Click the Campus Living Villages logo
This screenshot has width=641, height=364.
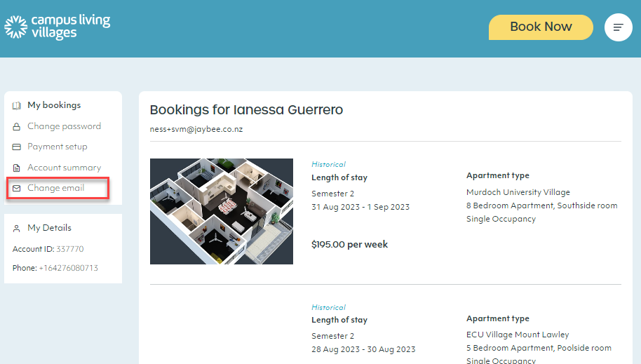pos(58,27)
